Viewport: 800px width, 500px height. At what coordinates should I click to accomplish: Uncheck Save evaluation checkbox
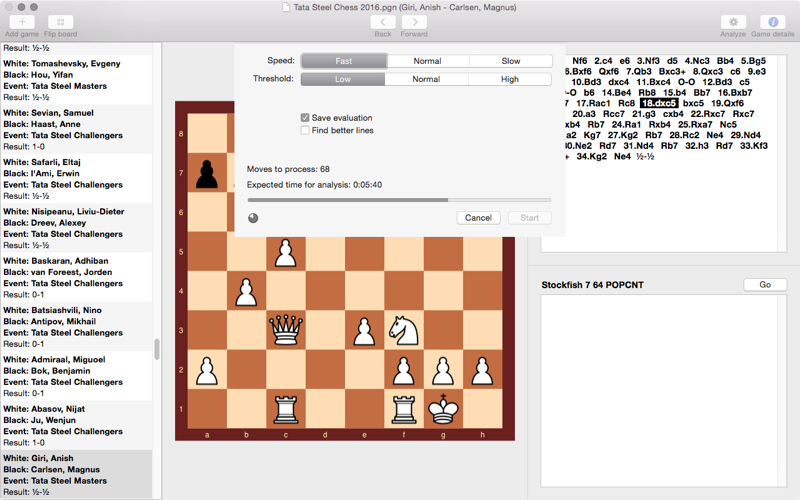[x=305, y=117]
